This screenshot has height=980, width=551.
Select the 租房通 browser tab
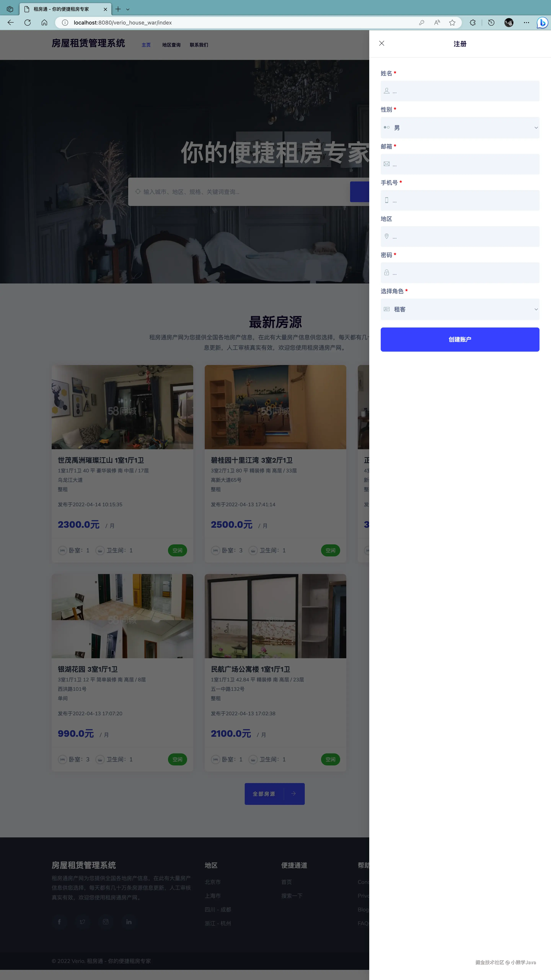tap(65, 9)
